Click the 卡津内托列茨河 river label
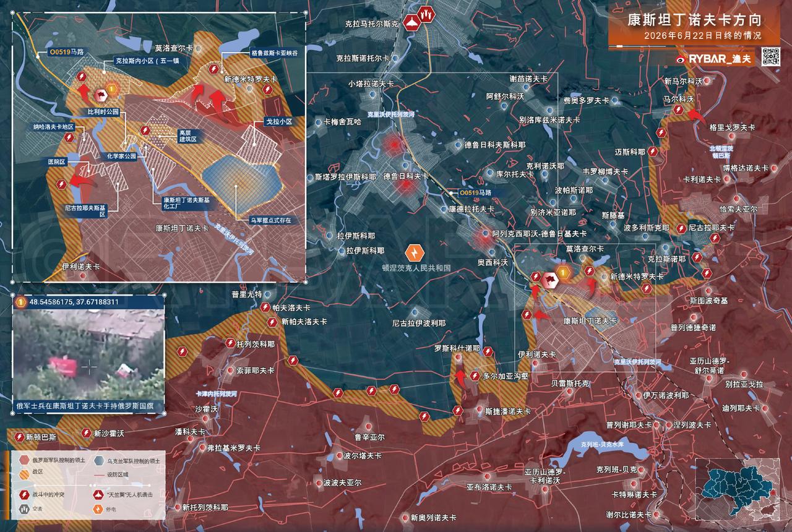Image resolution: width=792 pixels, height=532 pixels. (x=216, y=393)
